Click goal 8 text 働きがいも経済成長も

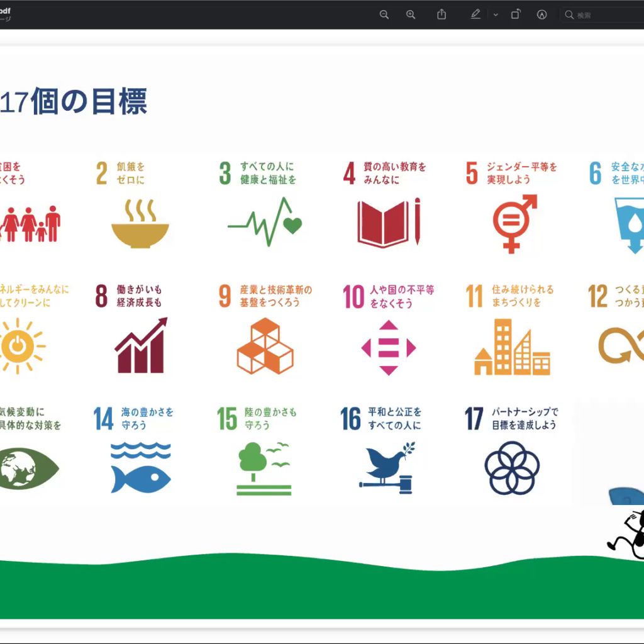point(139,296)
